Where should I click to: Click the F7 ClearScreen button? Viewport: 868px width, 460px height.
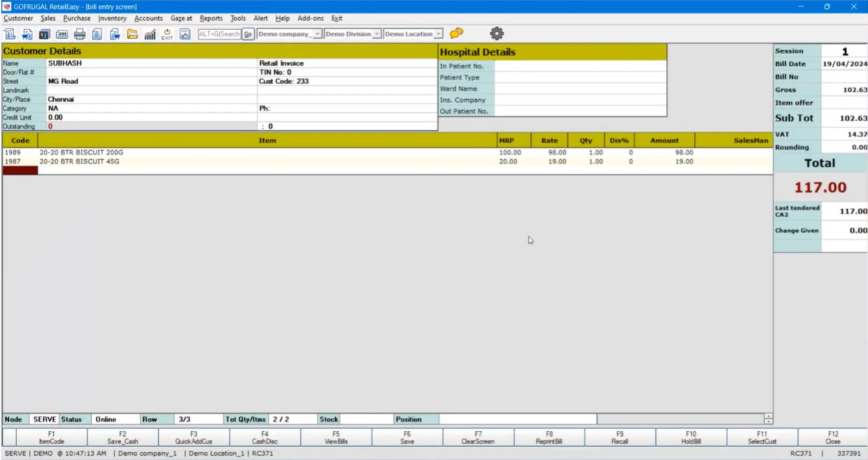tap(478, 437)
